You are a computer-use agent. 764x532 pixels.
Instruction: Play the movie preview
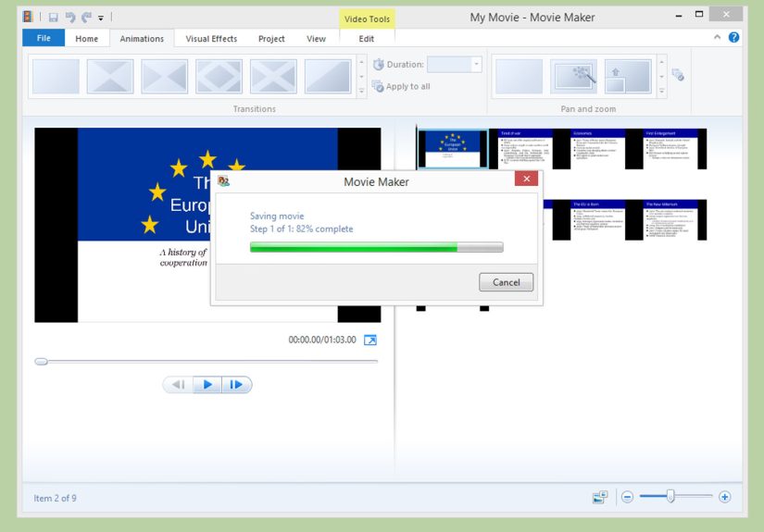pos(207,385)
